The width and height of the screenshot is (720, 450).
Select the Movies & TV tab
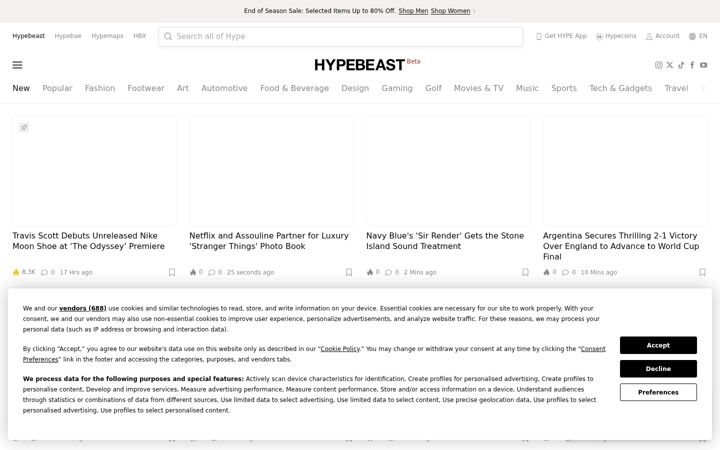pos(478,88)
